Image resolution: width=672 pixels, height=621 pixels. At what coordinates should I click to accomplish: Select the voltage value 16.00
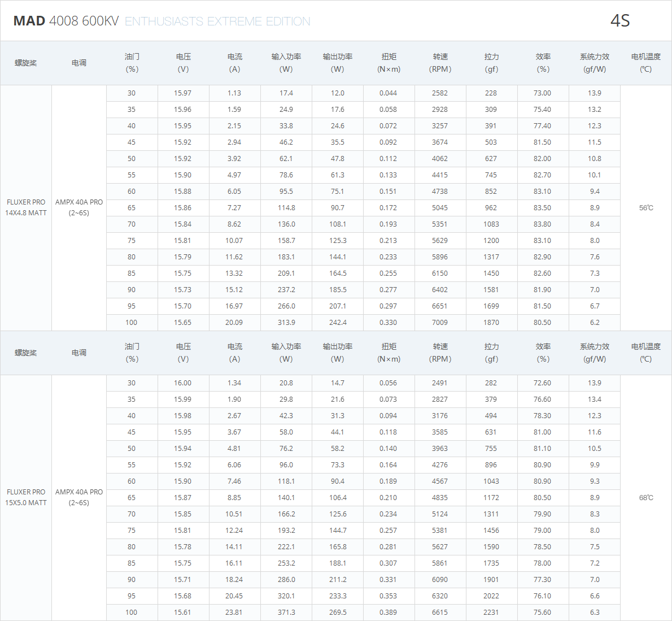point(182,383)
